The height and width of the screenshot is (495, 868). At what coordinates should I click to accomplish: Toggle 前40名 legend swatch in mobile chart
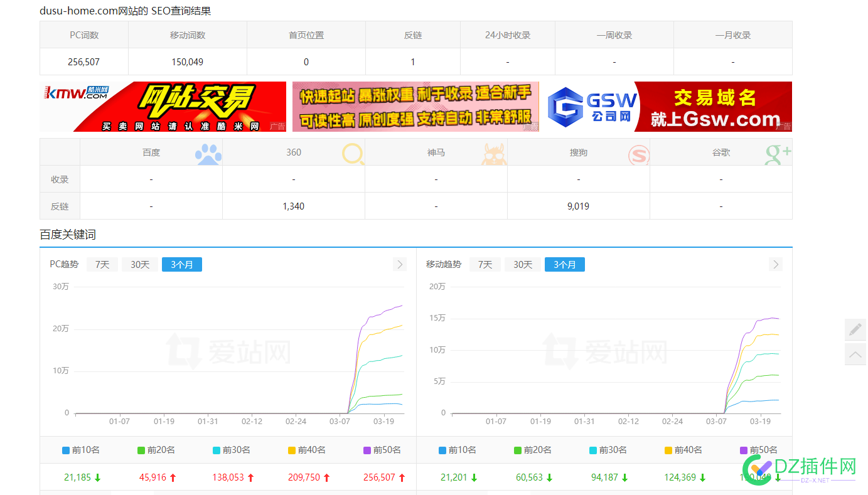click(668, 450)
